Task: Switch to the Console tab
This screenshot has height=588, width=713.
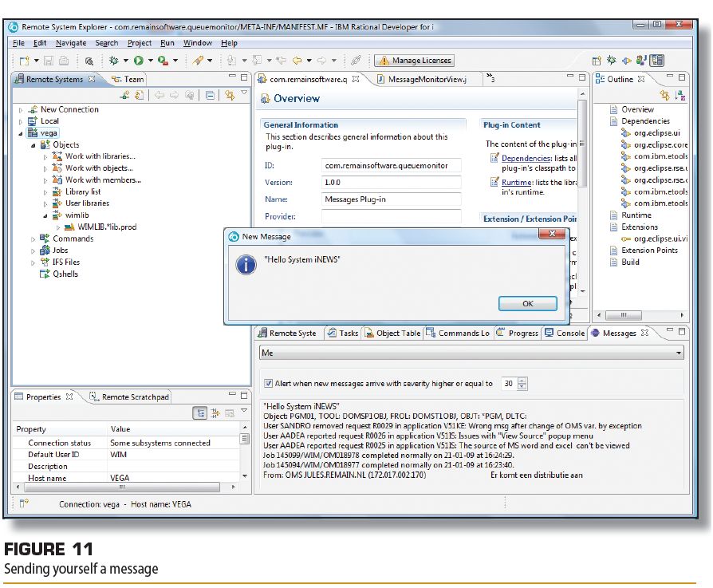Action: [565, 333]
